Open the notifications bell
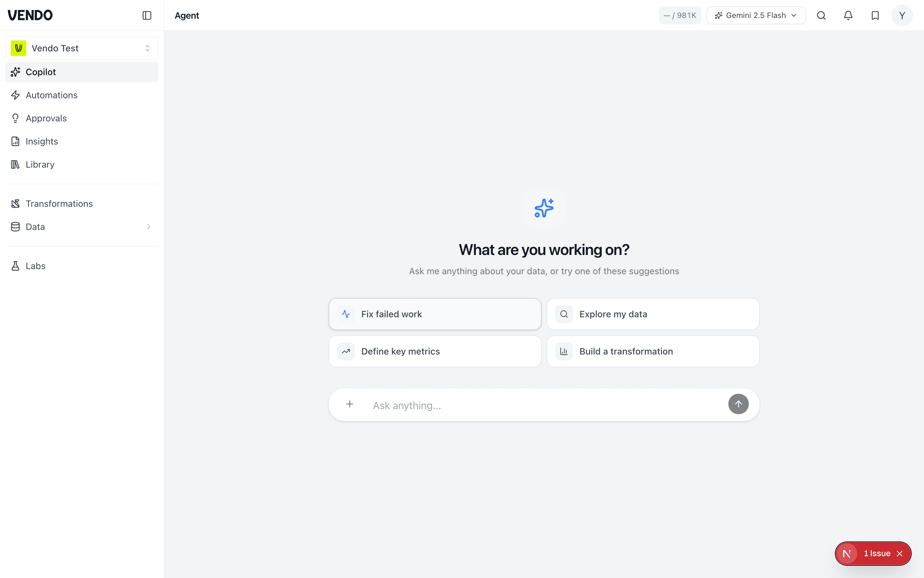 [x=848, y=15]
